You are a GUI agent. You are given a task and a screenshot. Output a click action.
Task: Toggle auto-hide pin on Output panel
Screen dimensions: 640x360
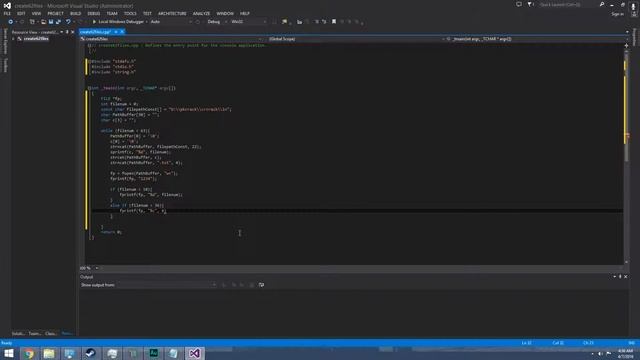pos(620,277)
